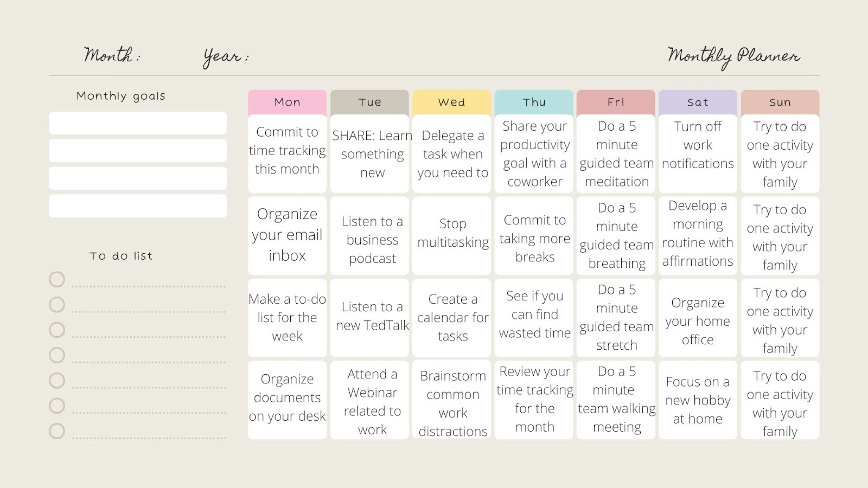The width and height of the screenshot is (868, 488).
Task: Click the teal Thu day header
Action: (534, 102)
